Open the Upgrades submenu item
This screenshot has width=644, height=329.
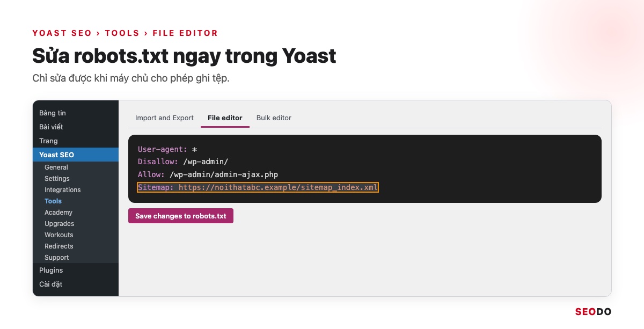point(76,224)
